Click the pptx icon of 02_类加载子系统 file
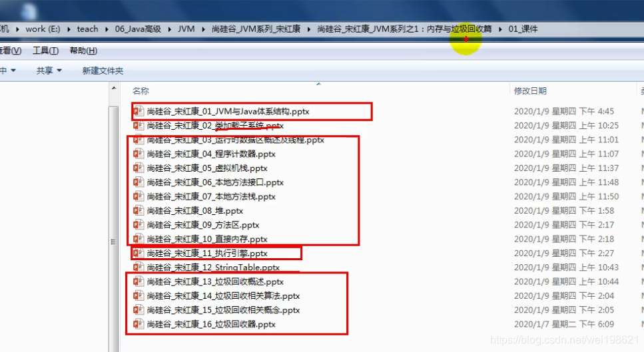 pos(139,126)
